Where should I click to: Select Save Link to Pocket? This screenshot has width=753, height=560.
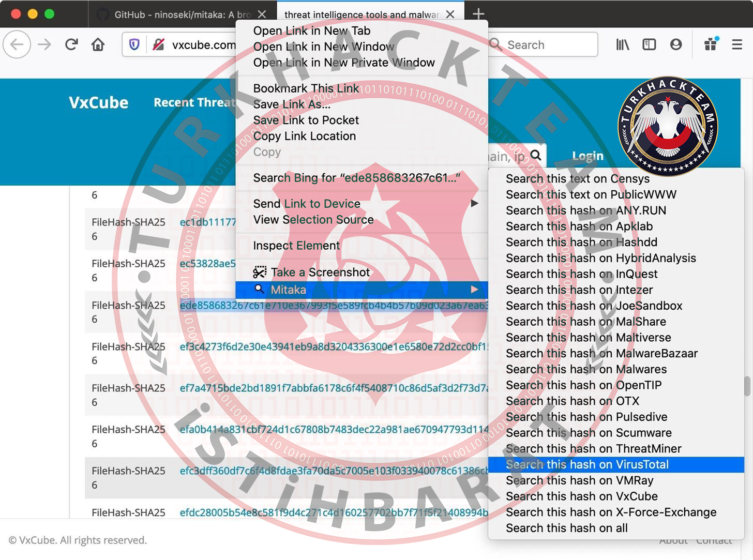click(x=362, y=120)
